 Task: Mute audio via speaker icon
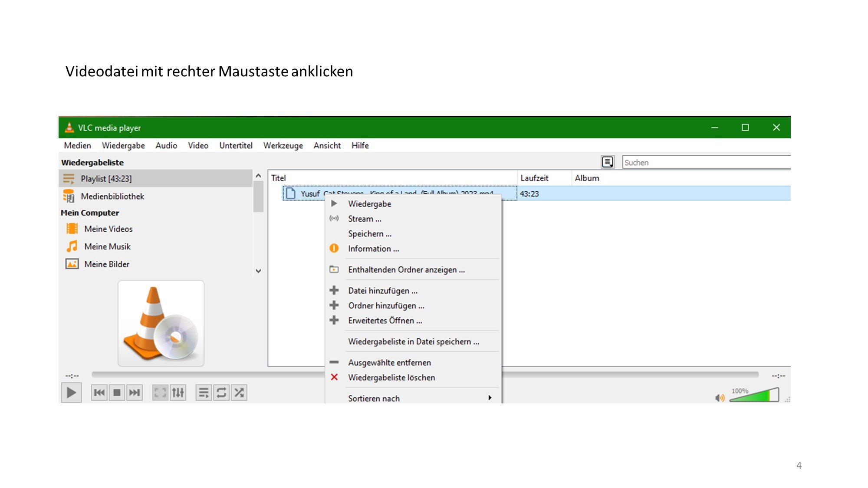coord(720,398)
